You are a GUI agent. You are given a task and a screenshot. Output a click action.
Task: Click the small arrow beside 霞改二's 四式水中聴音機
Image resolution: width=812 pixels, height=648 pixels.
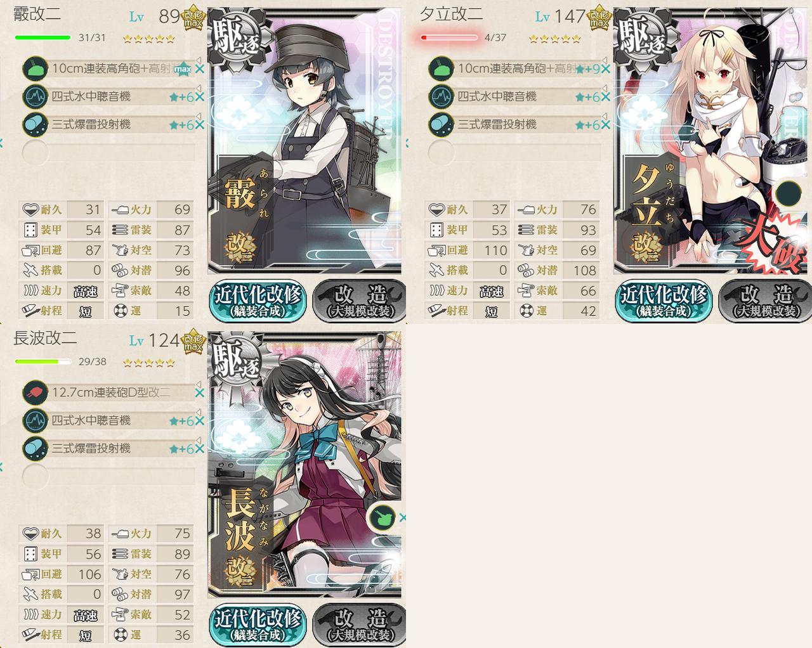click(199, 88)
